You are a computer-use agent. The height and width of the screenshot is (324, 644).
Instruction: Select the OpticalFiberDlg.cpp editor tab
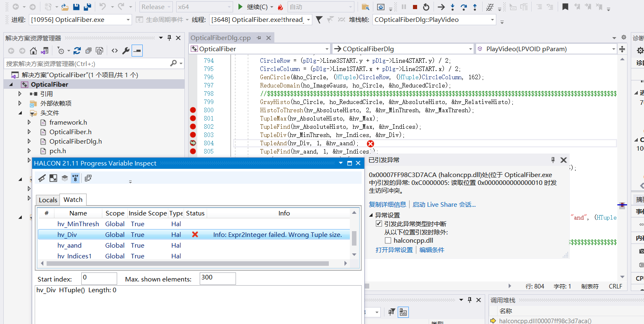[221, 38]
